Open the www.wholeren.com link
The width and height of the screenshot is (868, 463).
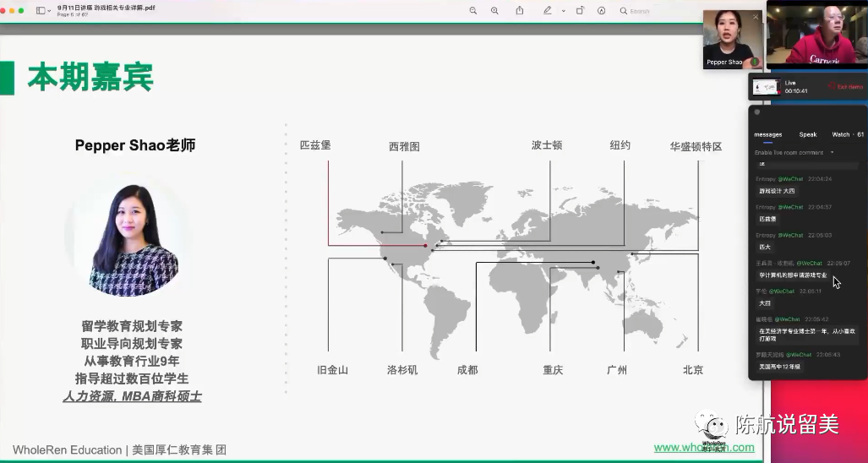[x=703, y=448]
